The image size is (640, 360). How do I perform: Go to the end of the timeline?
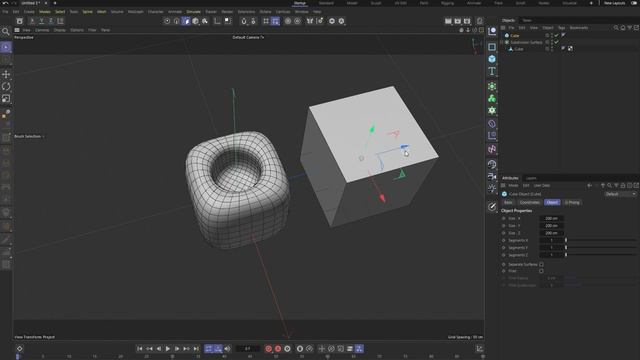click(x=196, y=349)
